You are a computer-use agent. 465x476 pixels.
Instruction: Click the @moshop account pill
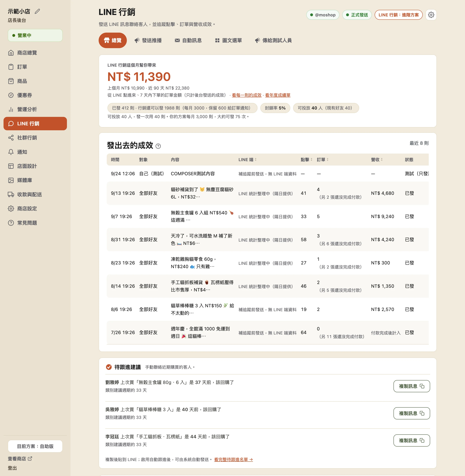coord(323,15)
